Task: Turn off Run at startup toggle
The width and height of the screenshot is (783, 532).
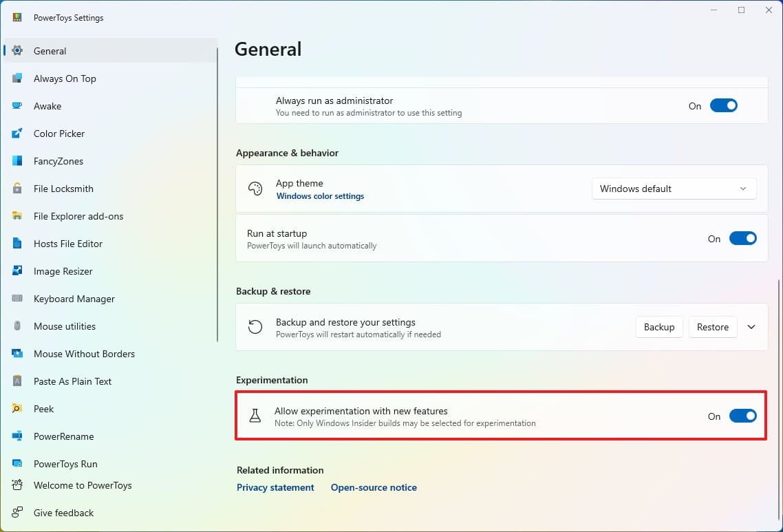Action: pyautogui.click(x=742, y=239)
